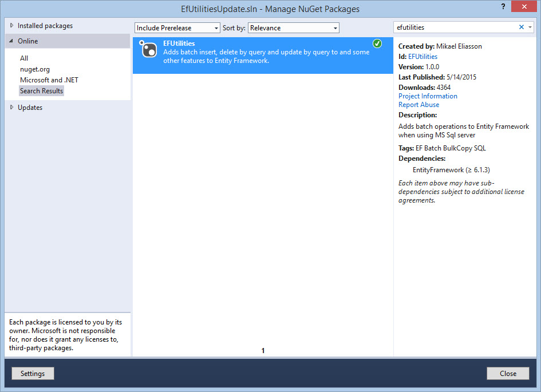Expand the Installed packages section
The height and width of the screenshot is (392, 541).
click(x=11, y=25)
